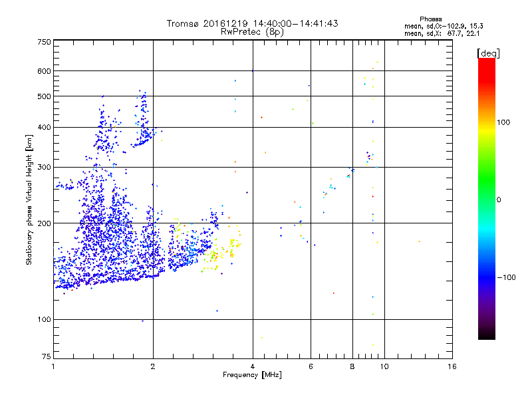Click the y-axis tick label '100'

coord(44,320)
